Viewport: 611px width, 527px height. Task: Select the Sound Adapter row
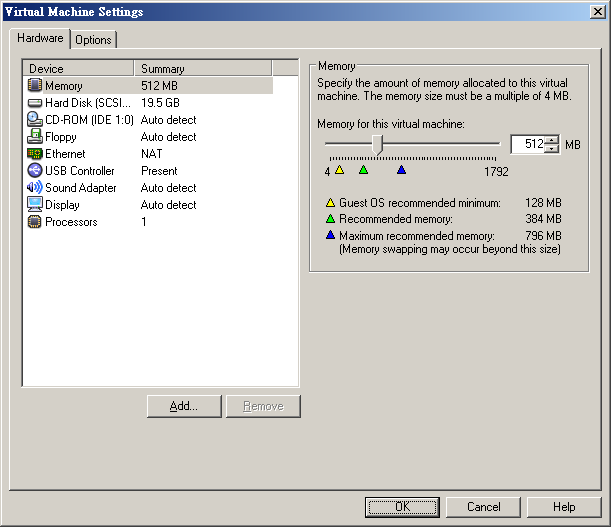[x=148, y=187]
